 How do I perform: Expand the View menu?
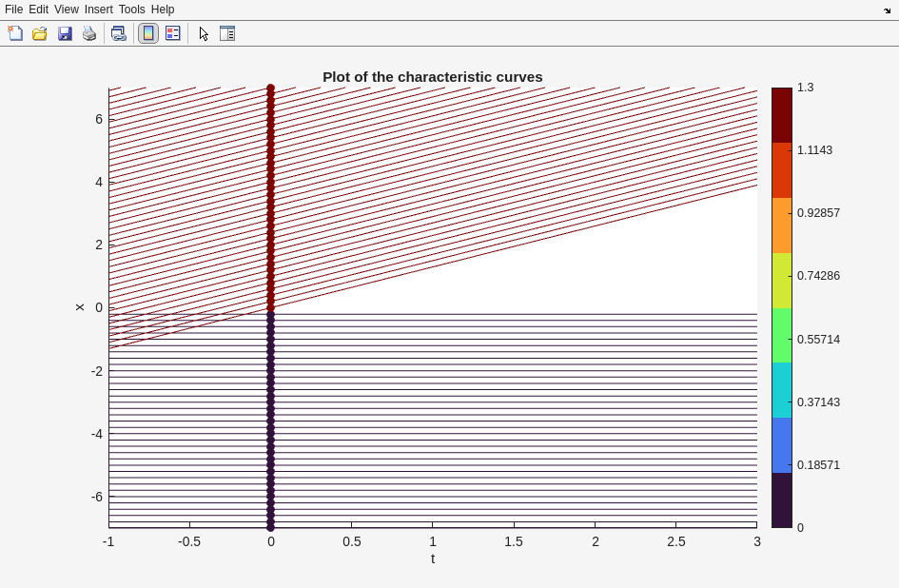pos(66,10)
